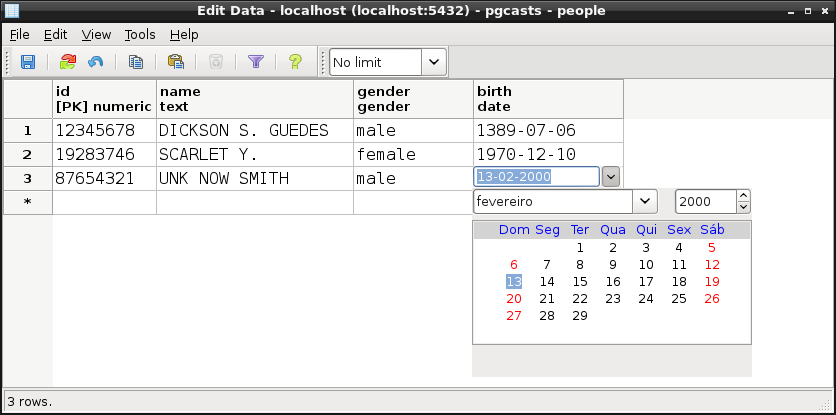Open the Tools menu
Viewport: 836px width, 415px height.
[140, 34]
